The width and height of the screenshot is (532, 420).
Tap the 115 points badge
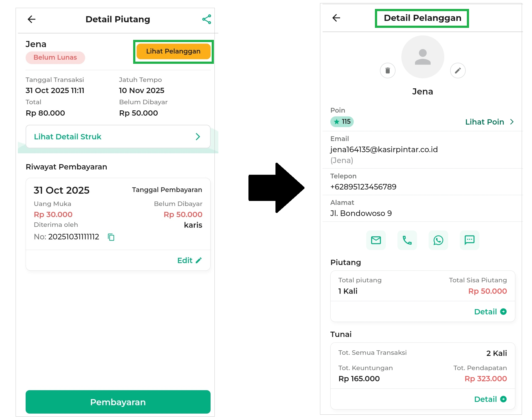click(342, 122)
